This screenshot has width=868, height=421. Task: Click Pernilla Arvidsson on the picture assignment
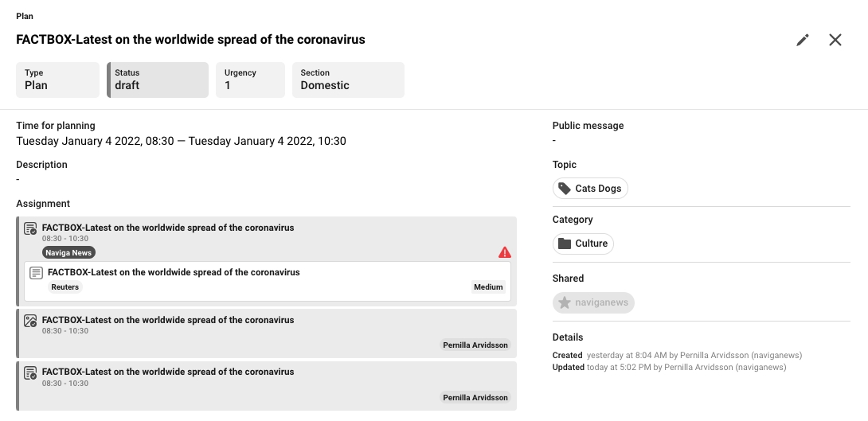click(475, 345)
